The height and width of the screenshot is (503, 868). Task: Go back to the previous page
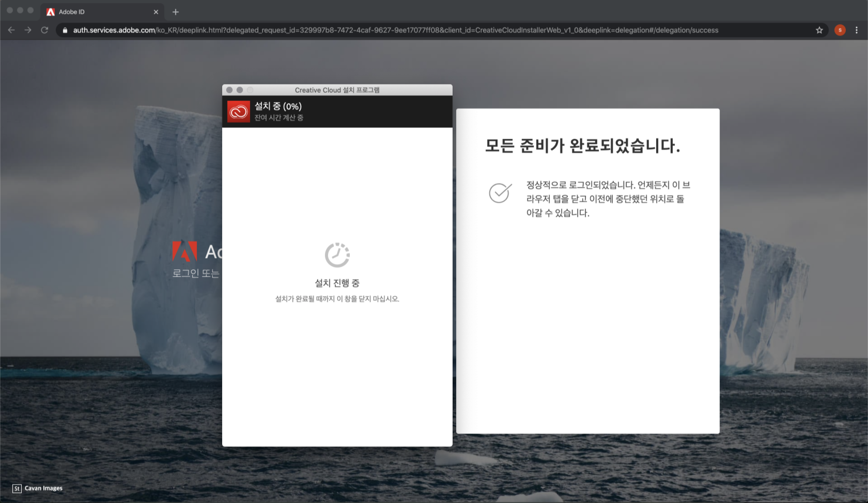pyautogui.click(x=11, y=30)
